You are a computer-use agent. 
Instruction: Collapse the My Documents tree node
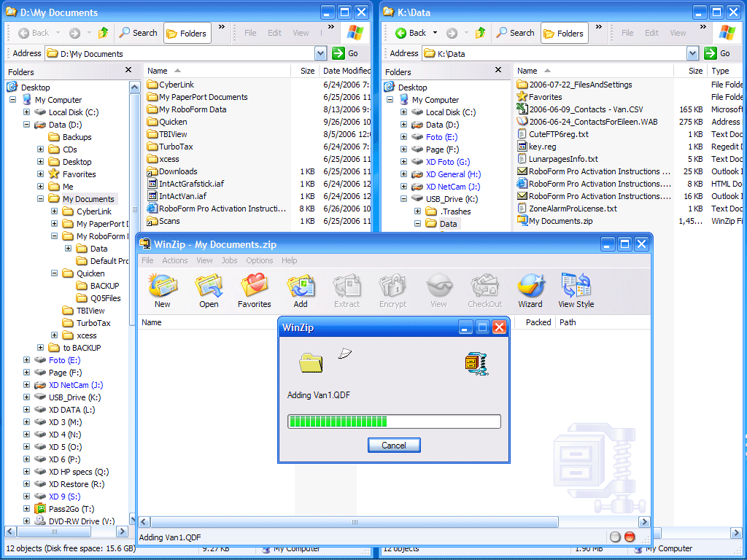pos(41,199)
